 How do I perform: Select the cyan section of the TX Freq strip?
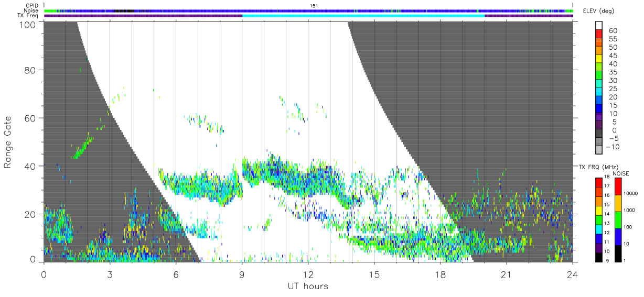click(363, 16)
